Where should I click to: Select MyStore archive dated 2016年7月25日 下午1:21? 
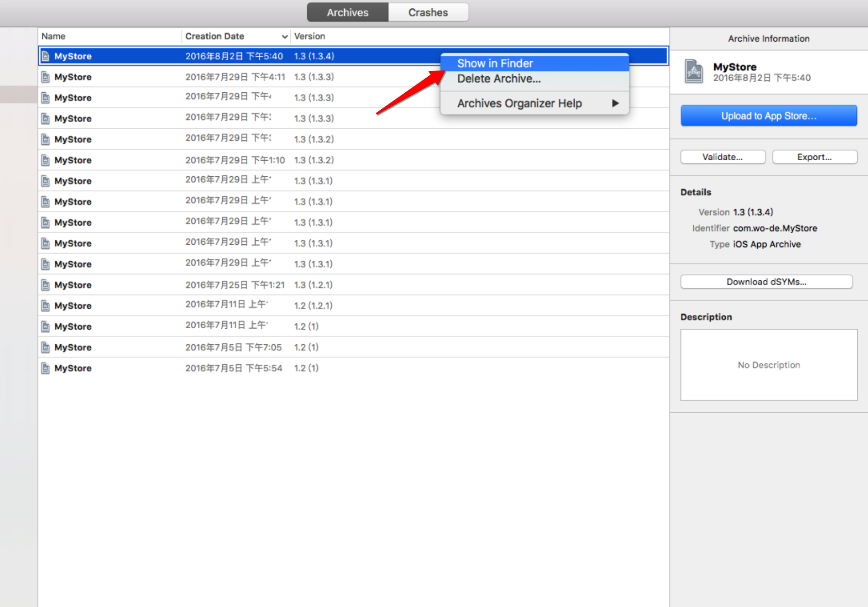click(x=353, y=285)
